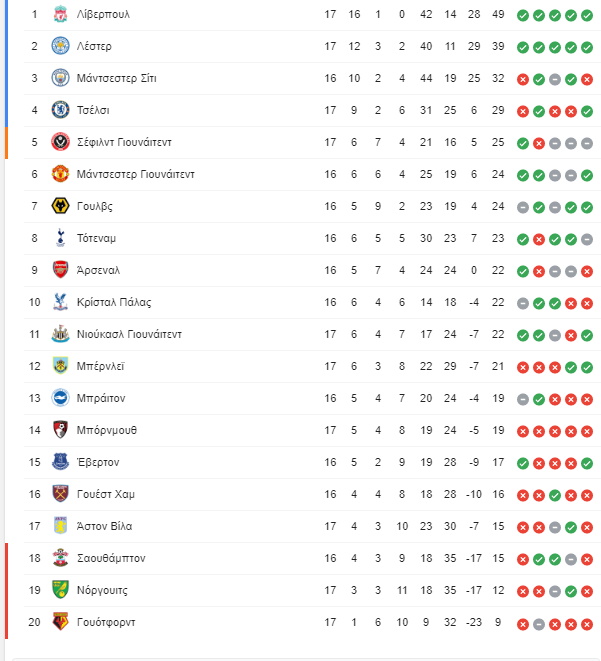Click Liverpool's most recent win indicator
The height and width of the screenshot is (661, 601).
coord(587,16)
